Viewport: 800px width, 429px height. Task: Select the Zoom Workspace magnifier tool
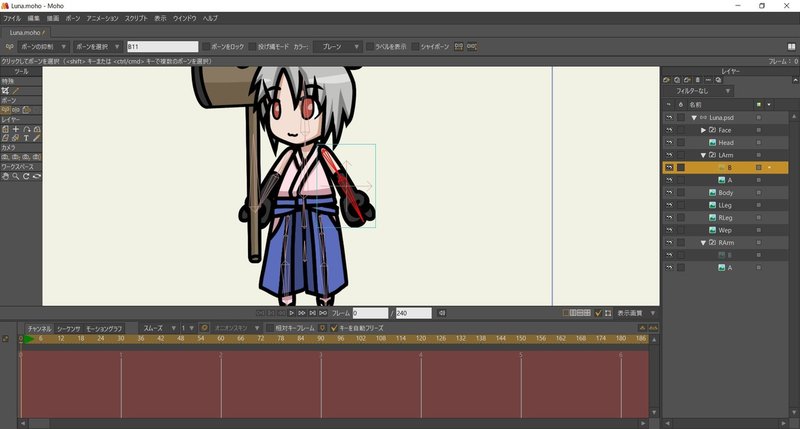point(16,176)
